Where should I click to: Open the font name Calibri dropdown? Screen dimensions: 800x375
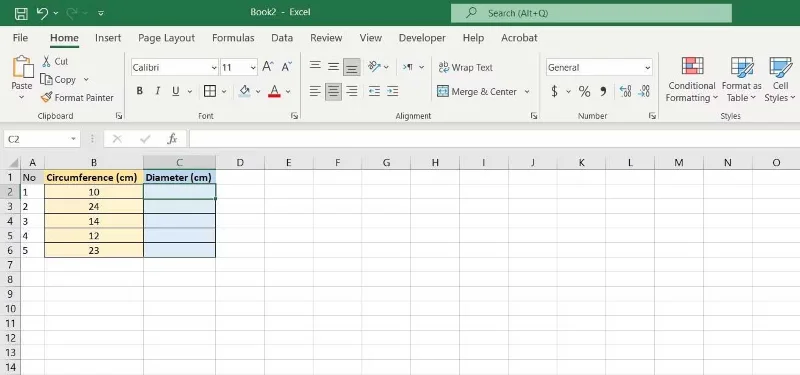coord(214,67)
